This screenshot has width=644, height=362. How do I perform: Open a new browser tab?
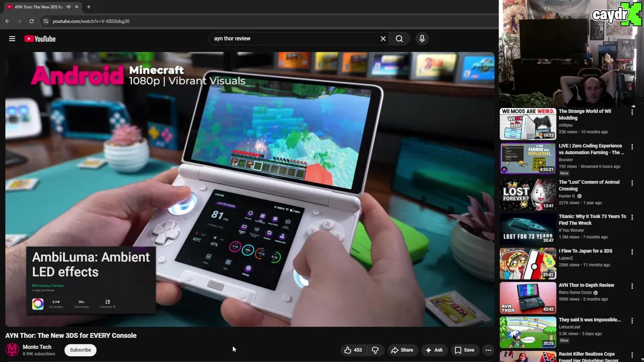pyautogui.click(x=89, y=7)
